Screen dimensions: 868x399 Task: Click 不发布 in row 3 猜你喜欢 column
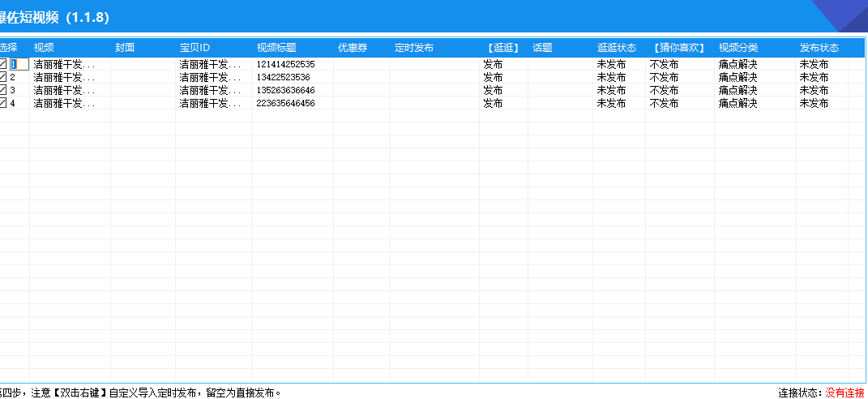664,90
